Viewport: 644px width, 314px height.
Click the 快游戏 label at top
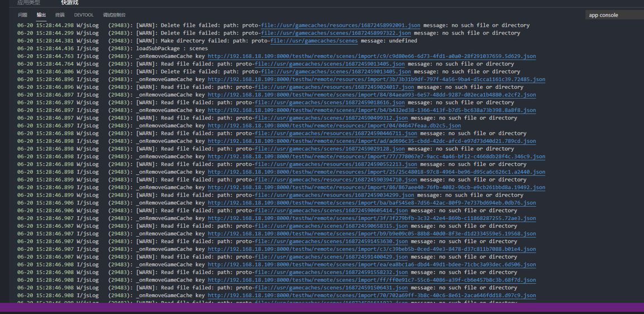pyautogui.click(x=70, y=2)
